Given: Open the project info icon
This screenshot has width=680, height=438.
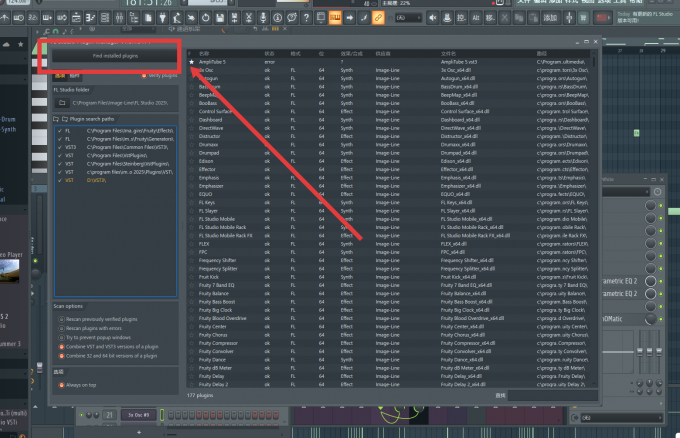Looking at the screenshot, I should (x=278, y=18).
